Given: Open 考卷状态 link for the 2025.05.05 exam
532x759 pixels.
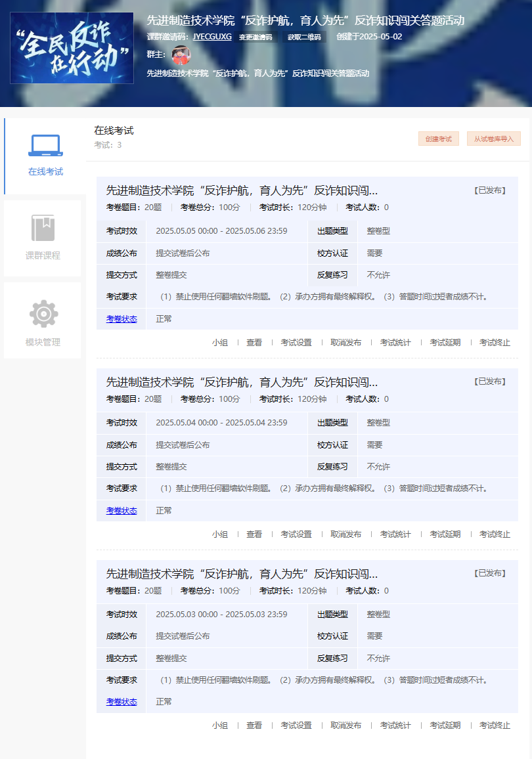Looking at the screenshot, I should pos(122,319).
